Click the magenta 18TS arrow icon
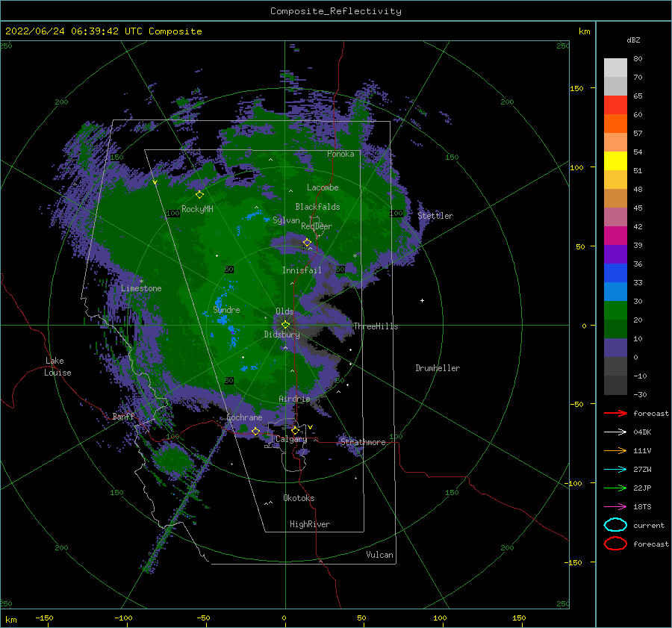 [x=615, y=507]
